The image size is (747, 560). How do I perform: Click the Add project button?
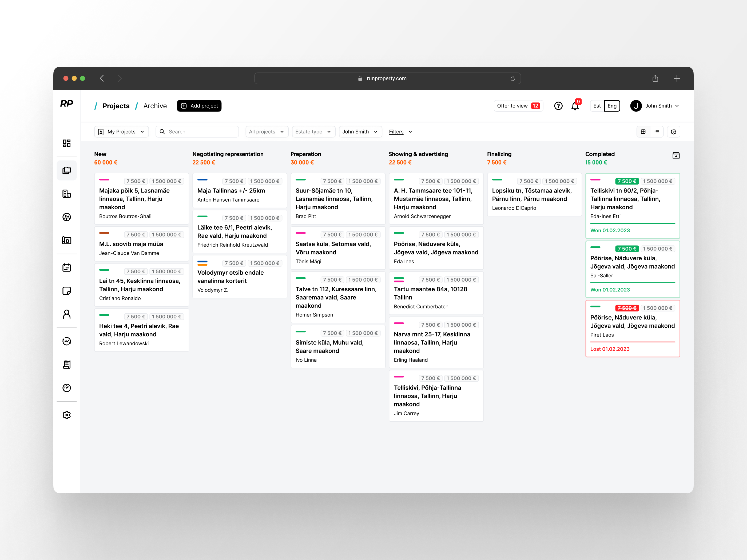click(x=199, y=106)
